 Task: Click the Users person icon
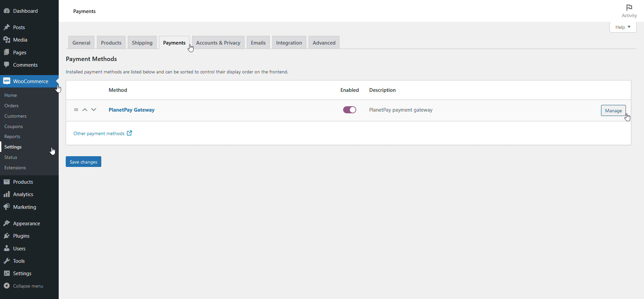pyautogui.click(x=7, y=248)
